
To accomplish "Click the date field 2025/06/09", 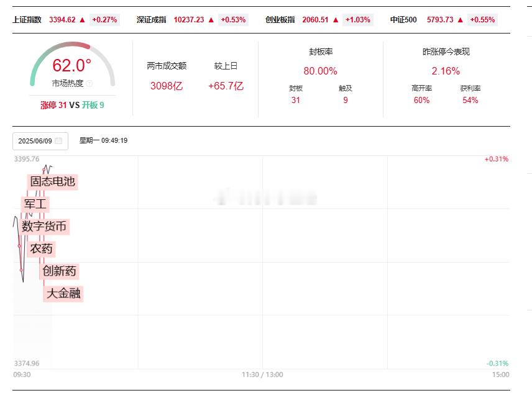I will coord(40,141).
